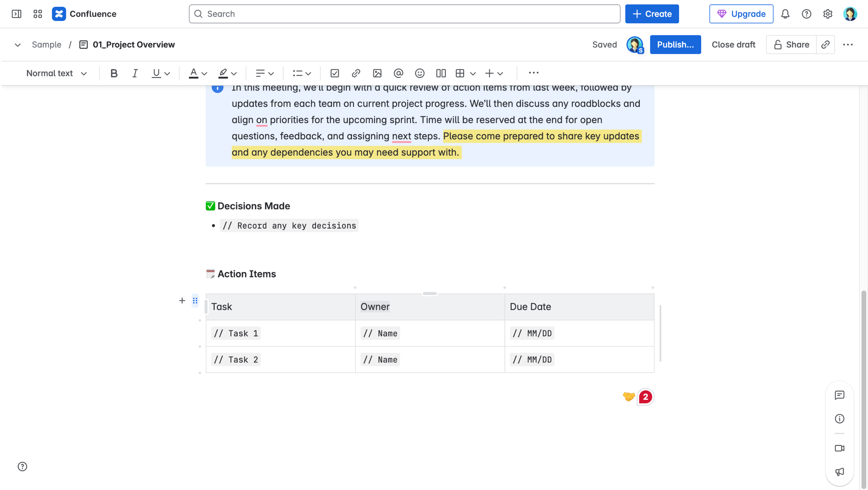Click Close draft
Screen dimensions: 868x490
[733, 44]
